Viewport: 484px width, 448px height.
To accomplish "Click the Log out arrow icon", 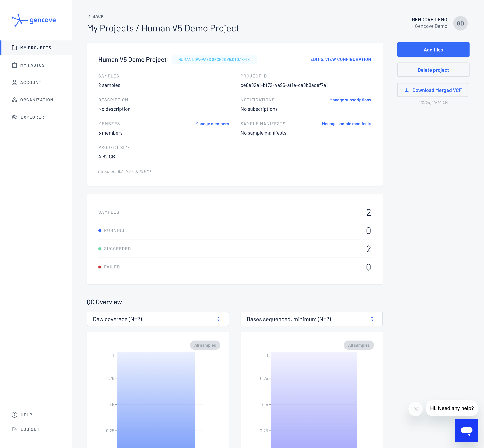I will click(x=15, y=429).
